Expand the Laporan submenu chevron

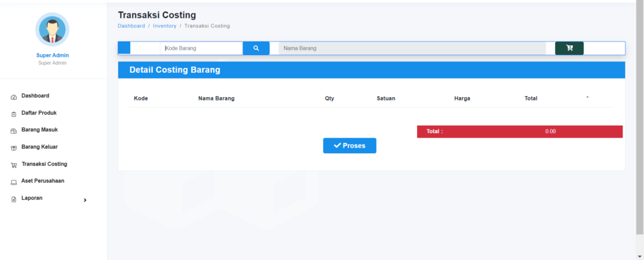(x=85, y=200)
